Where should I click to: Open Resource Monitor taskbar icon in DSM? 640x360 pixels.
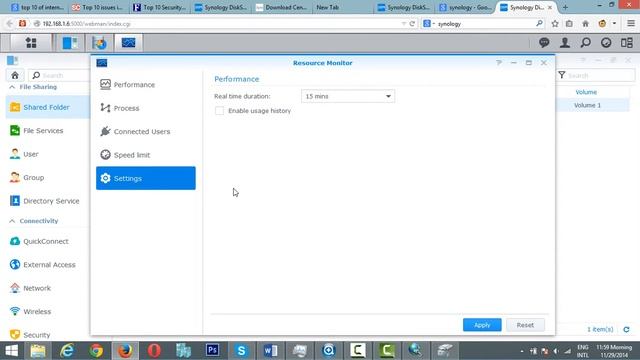point(128,42)
